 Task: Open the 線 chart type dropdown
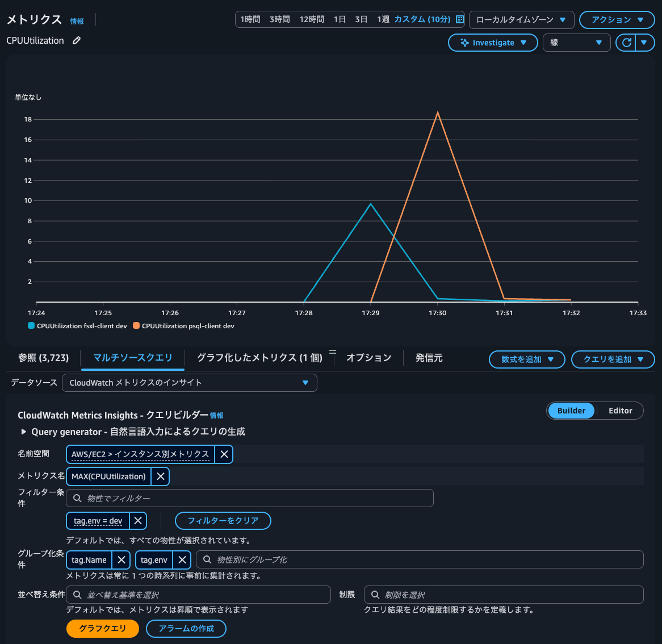[x=576, y=43]
